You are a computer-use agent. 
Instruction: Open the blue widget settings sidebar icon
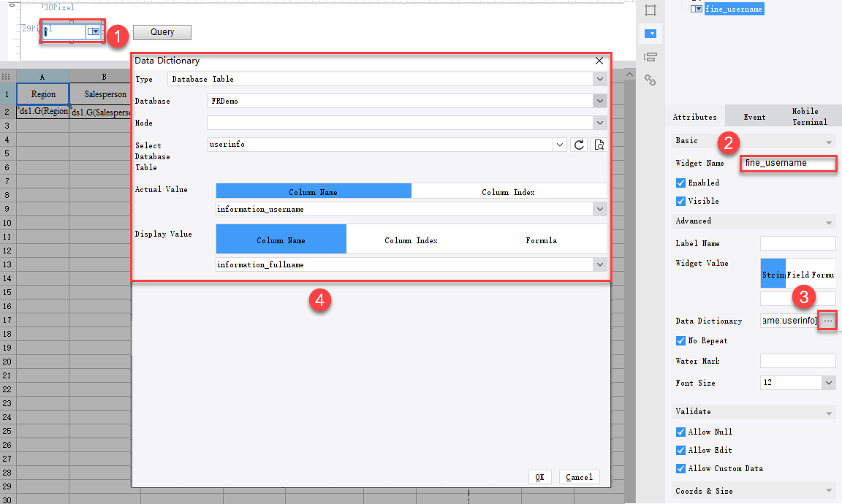pyautogui.click(x=651, y=34)
